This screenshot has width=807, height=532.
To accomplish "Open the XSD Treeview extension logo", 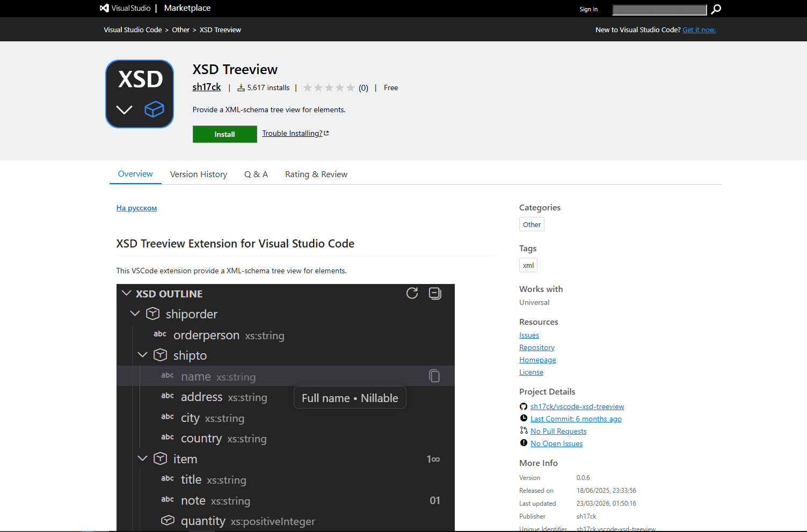I will (x=140, y=94).
